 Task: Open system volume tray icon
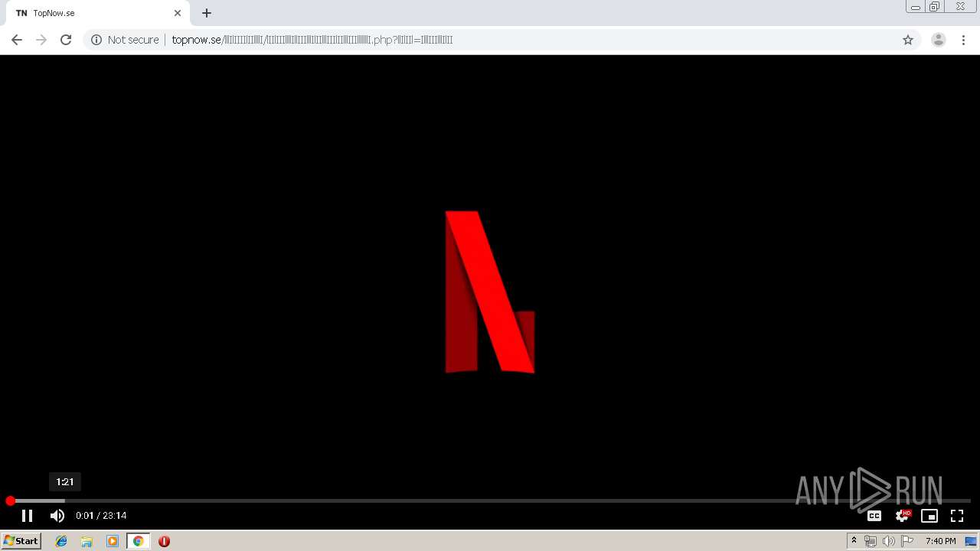[x=888, y=541]
